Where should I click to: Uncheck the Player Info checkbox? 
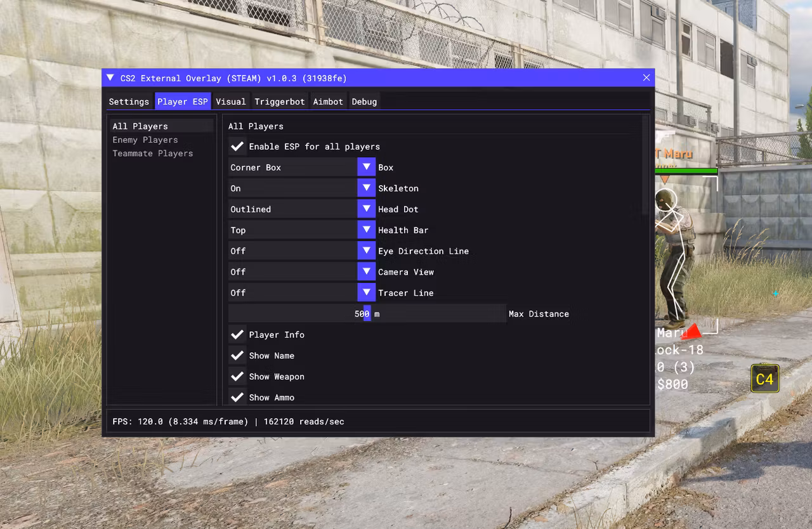237,335
